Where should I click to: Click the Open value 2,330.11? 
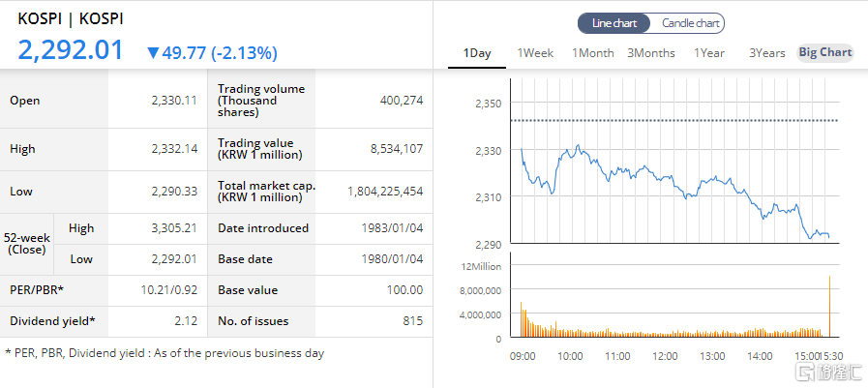pos(174,101)
